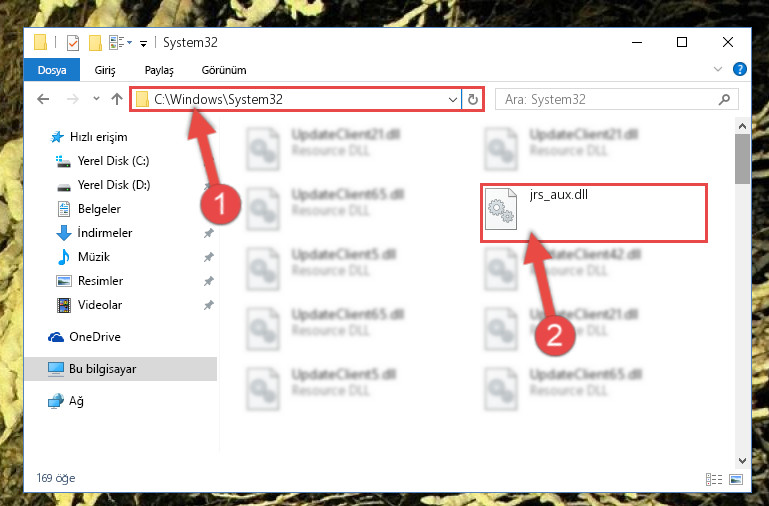Click the Properties checkmark icon in title bar
Viewport: 769px width, 506px height.
72,43
